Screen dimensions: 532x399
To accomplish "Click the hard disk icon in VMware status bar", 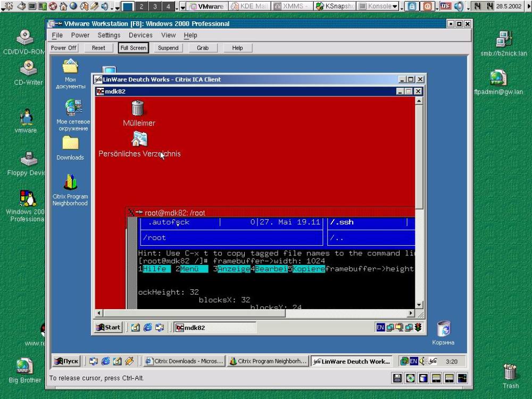I will [x=423, y=378].
